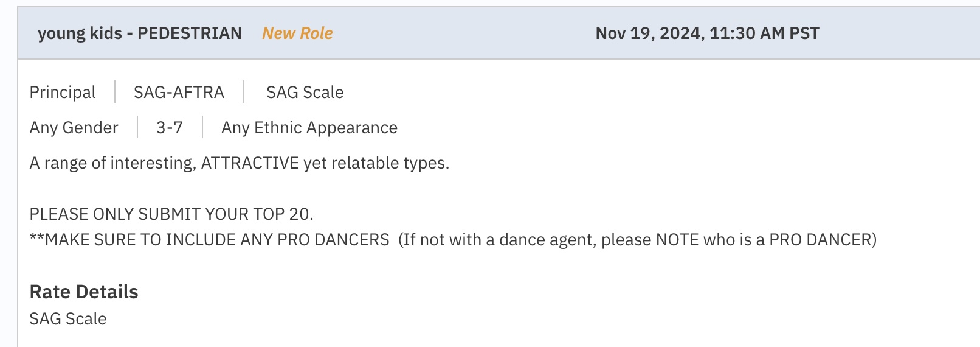Click the "Rate Details" heading
This screenshot has height=347, width=980.
(x=84, y=292)
